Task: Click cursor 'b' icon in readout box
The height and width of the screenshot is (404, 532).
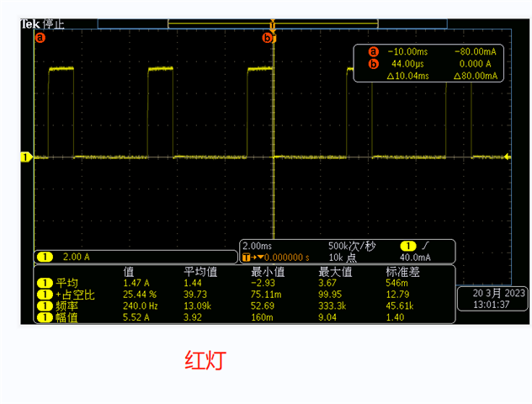Action: click(373, 64)
